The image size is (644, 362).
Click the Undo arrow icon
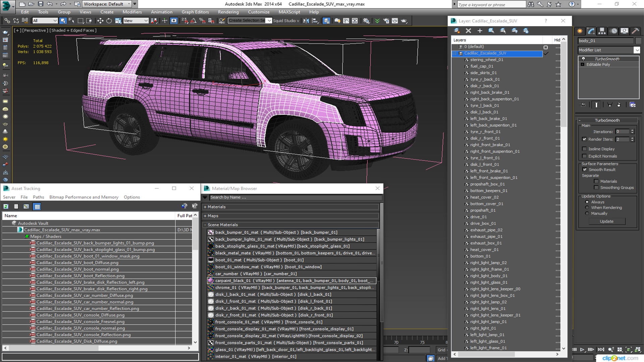click(50, 4)
